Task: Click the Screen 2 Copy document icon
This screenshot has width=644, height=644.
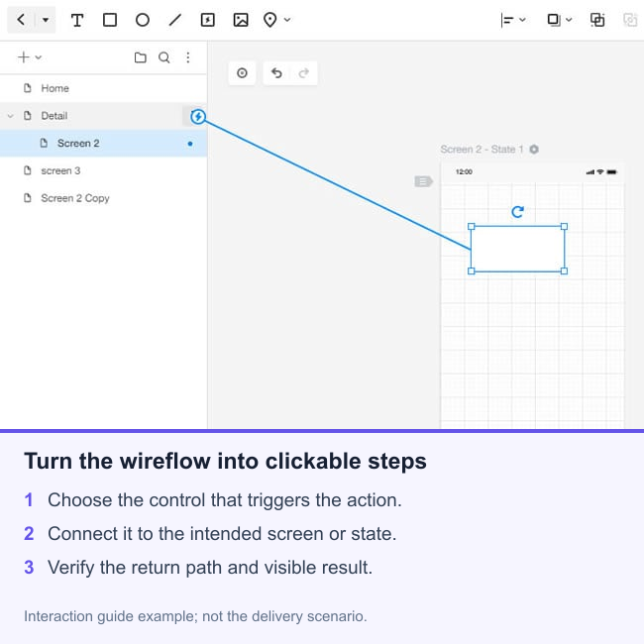Action: coord(28,198)
